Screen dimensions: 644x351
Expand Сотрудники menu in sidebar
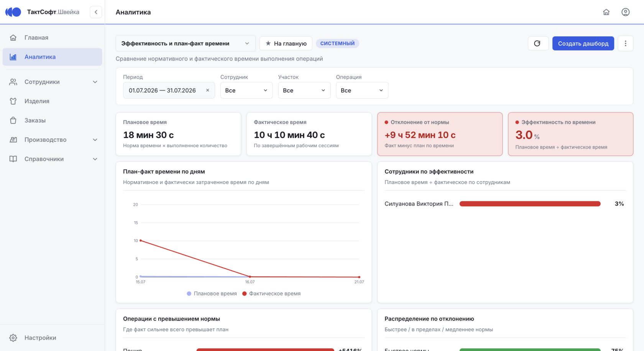[x=53, y=82]
